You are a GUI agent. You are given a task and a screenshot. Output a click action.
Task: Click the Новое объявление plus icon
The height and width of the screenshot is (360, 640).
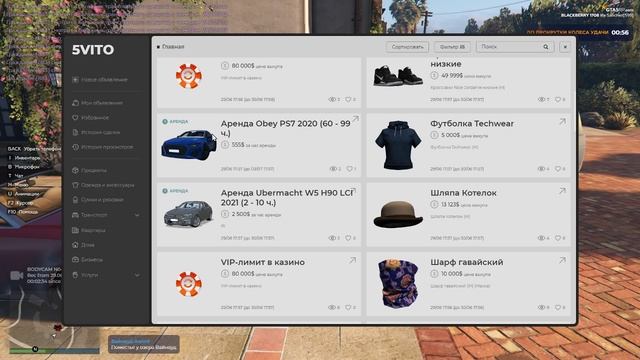[75, 80]
